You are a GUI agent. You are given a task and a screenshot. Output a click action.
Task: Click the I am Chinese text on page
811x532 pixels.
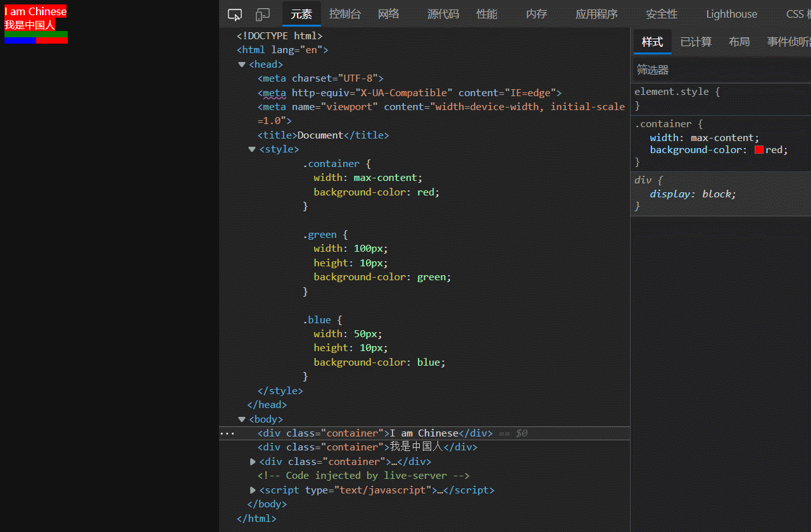pos(35,11)
